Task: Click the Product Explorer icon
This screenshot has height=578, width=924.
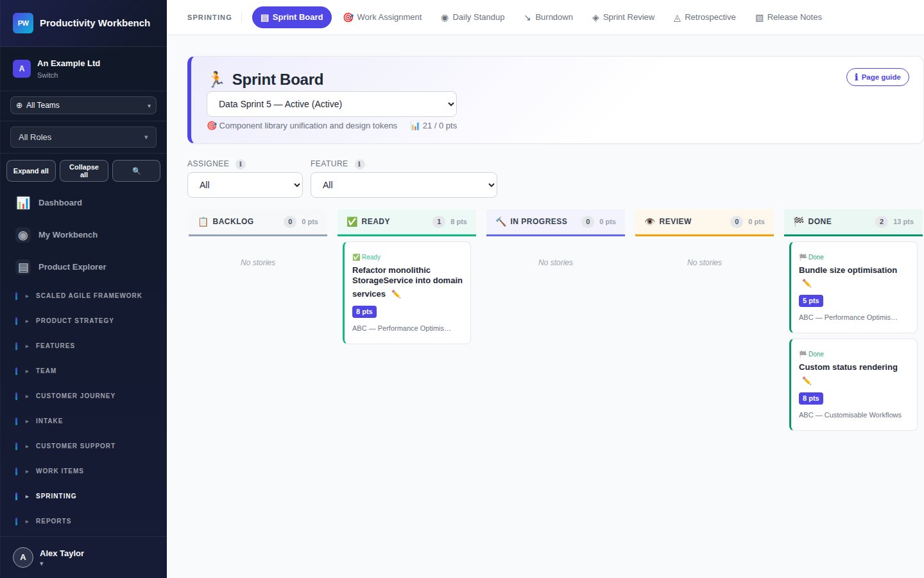Action: coord(23,267)
